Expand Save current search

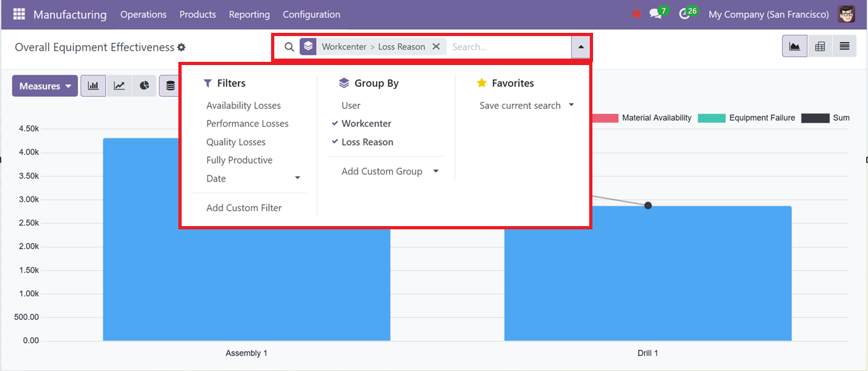click(526, 106)
